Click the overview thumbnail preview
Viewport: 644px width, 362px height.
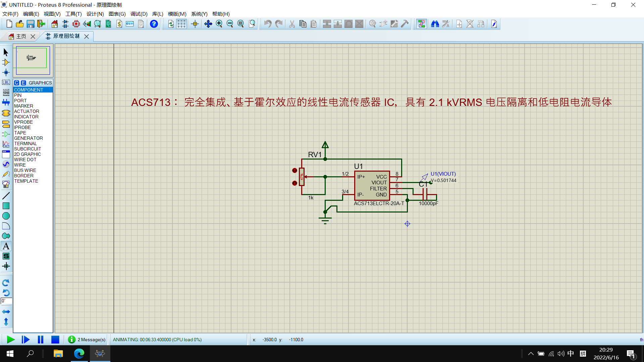[x=33, y=60]
